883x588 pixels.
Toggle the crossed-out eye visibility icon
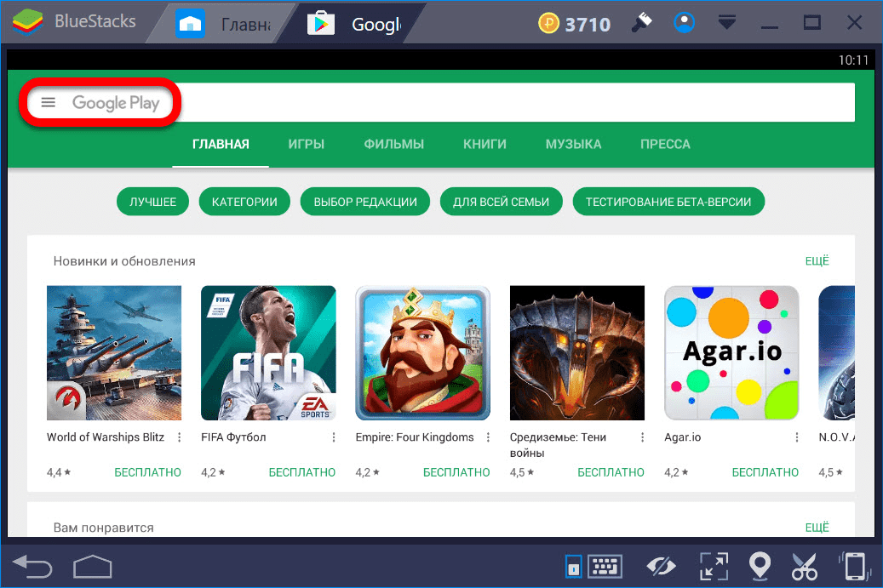(x=661, y=566)
